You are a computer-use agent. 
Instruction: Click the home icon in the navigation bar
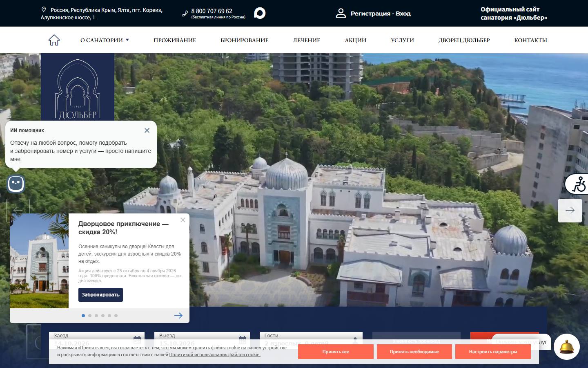tap(54, 40)
